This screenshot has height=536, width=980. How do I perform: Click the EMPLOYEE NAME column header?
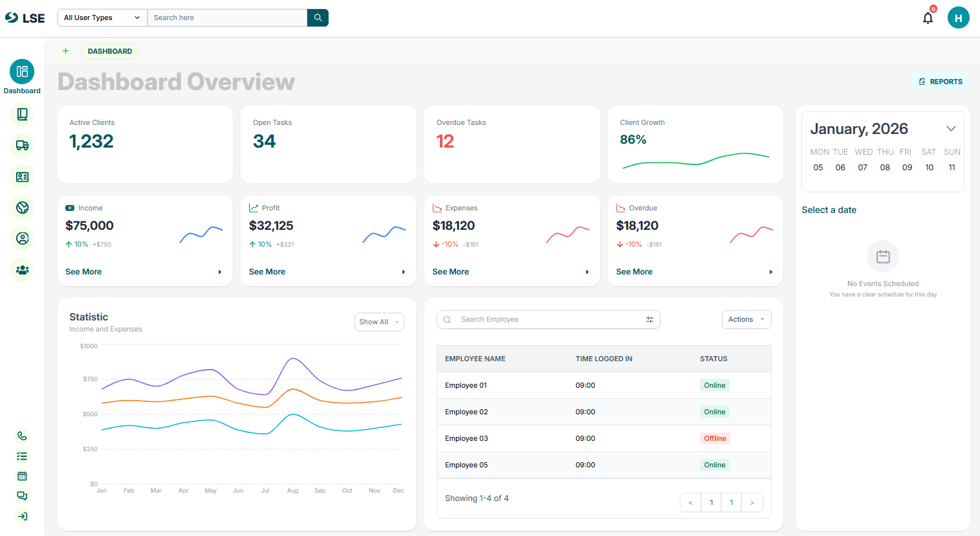475,359
